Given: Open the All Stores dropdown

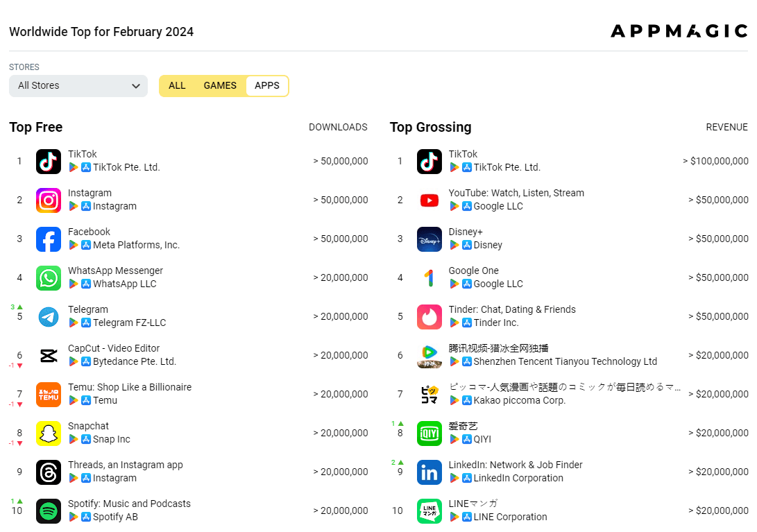Looking at the screenshot, I should point(78,86).
